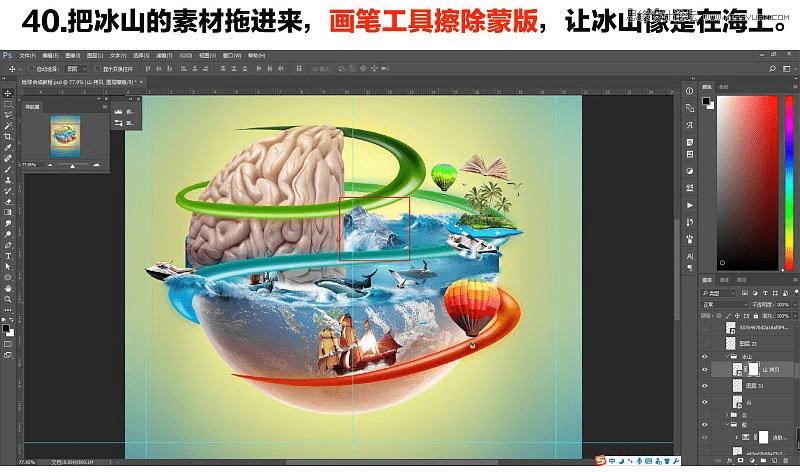Open the Adjustments panel circle icon
This screenshot has width=800, height=472.
(x=690, y=171)
